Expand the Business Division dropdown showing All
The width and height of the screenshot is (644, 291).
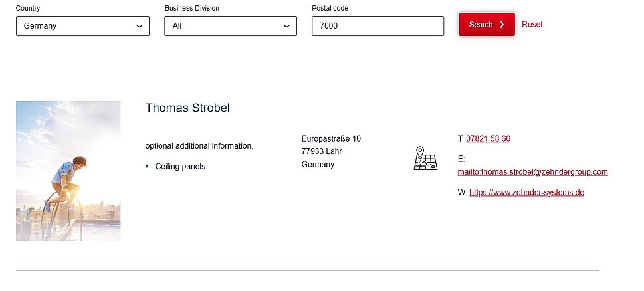point(230,26)
